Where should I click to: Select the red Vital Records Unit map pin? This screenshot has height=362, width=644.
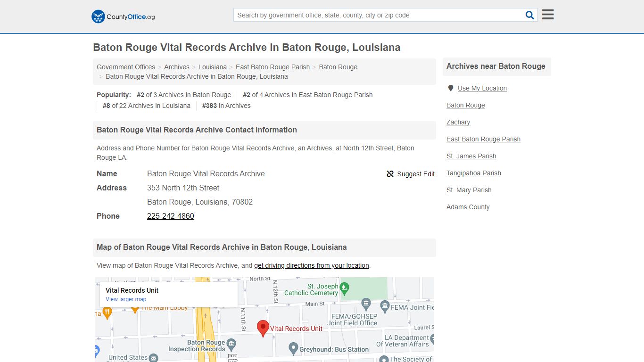263,329
